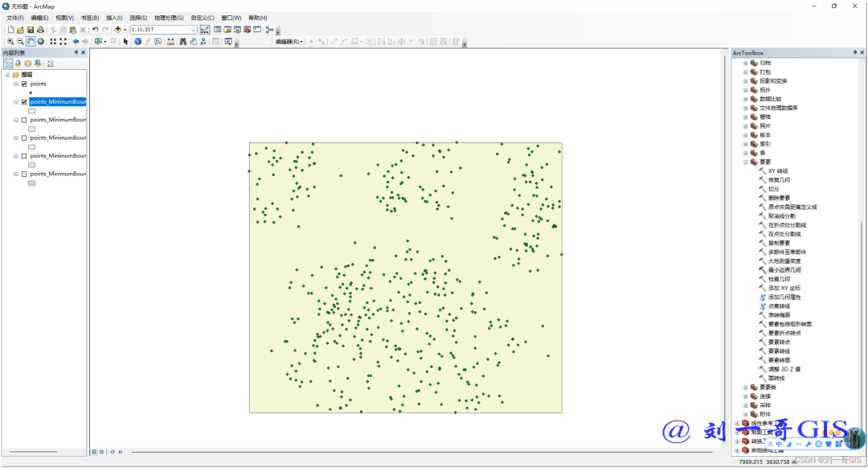Open the 视图(V) menu
The width and height of the screenshot is (868, 468).
[x=64, y=18]
